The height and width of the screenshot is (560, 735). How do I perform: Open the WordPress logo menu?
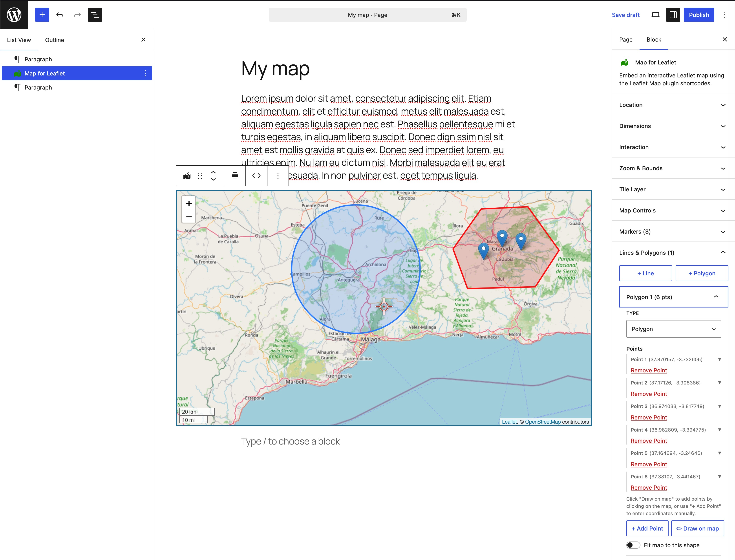click(14, 15)
